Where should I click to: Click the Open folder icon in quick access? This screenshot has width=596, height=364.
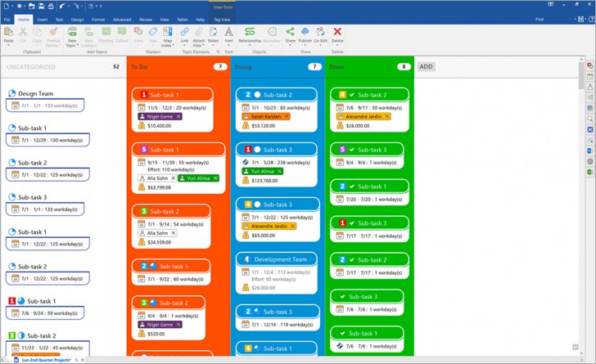[x=32, y=6]
